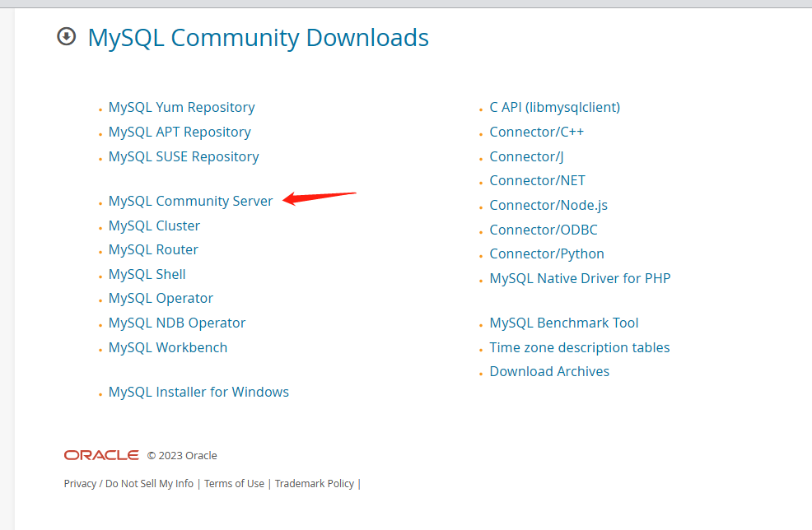The width and height of the screenshot is (812, 530).
Task: Open MySQL Workbench link
Action: coord(168,347)
